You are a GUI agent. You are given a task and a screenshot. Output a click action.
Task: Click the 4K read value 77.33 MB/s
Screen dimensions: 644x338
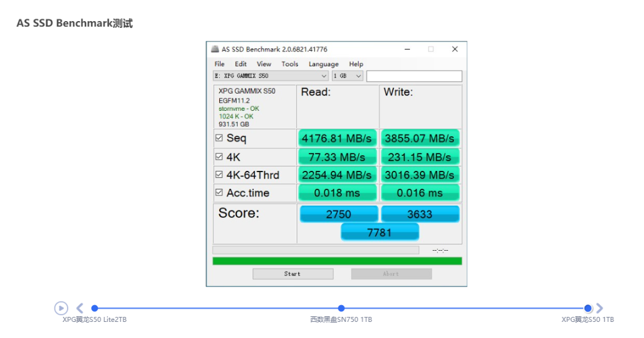337,157
